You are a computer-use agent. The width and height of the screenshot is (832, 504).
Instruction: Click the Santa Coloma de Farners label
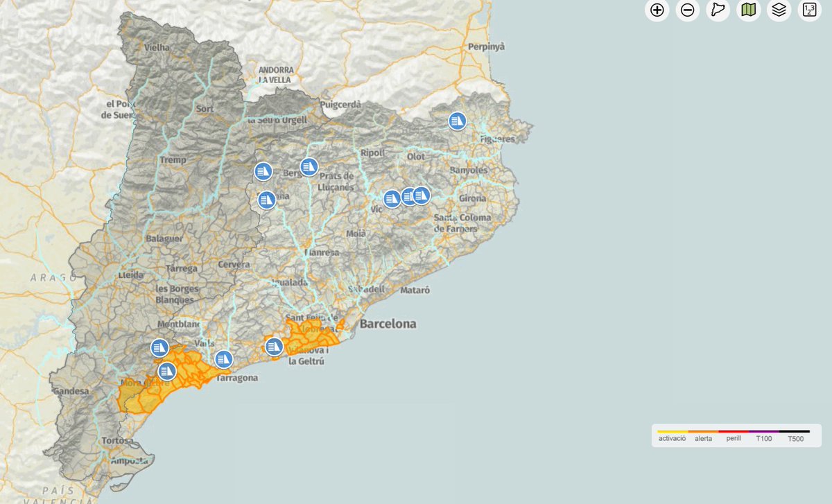462,223
